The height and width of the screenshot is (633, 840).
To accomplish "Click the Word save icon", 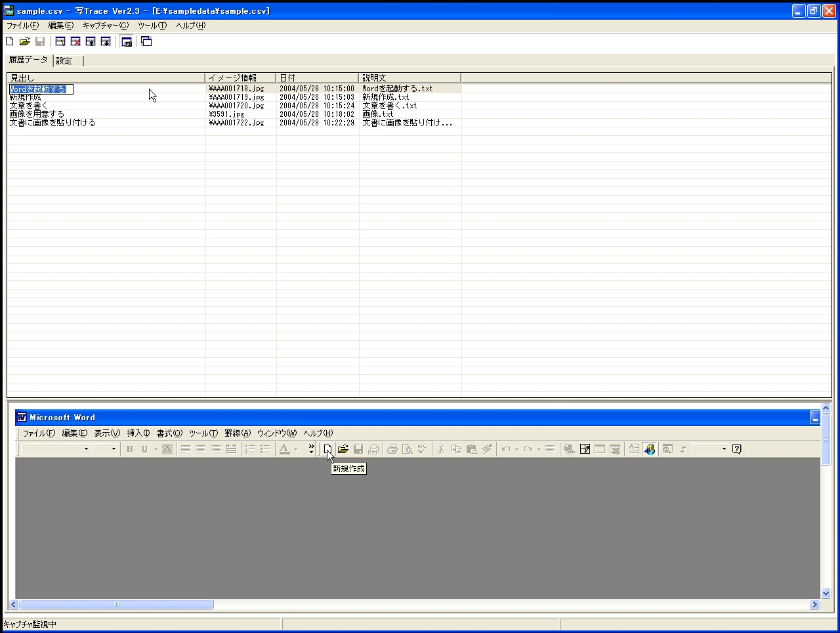I will coord(358,449).
